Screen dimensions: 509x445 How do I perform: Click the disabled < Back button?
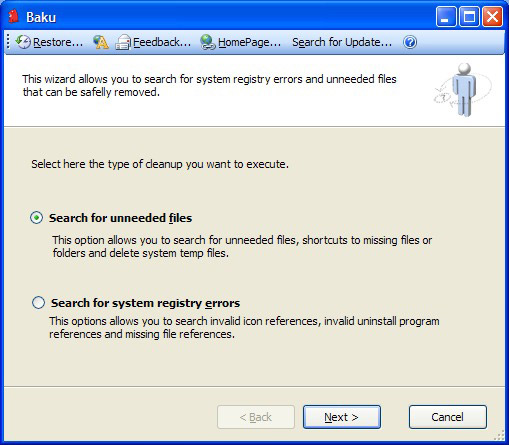(256, 417)
